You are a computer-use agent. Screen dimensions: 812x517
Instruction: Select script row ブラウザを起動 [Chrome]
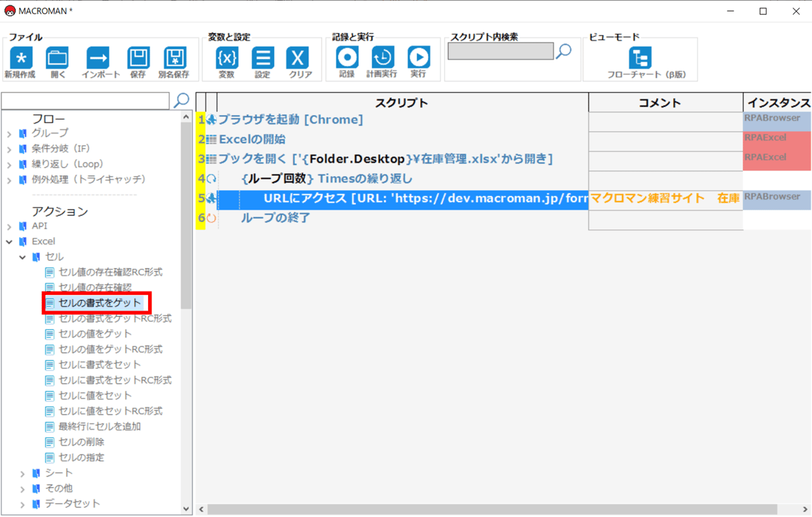tap(403, 120)
